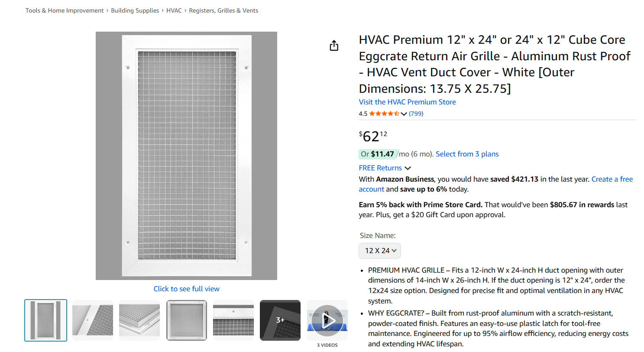The image size is (644, 352).
Task: View the second thumbnail showing grille corner
Action: point(92,320)
